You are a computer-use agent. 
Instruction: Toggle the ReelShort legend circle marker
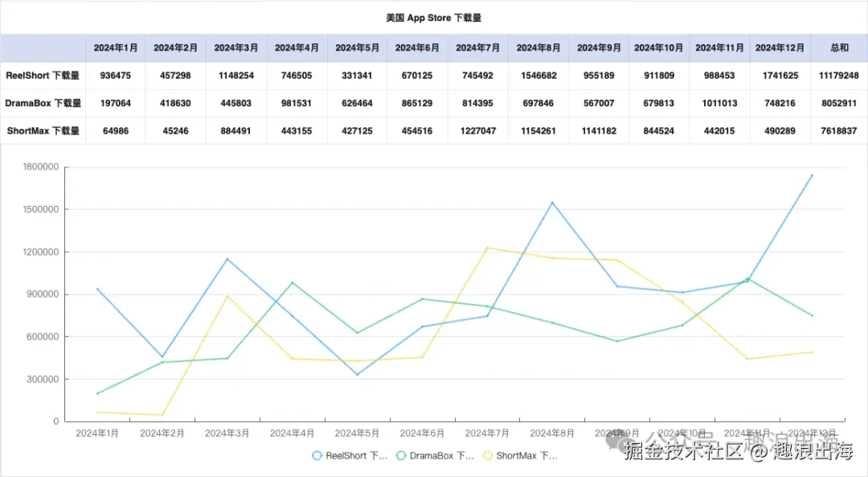pos(317,456)
